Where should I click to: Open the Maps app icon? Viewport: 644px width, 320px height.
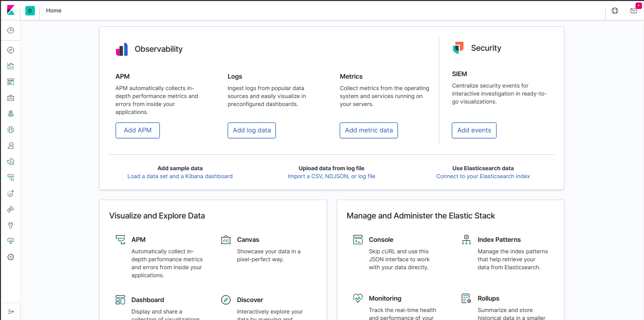click(10, 113)
